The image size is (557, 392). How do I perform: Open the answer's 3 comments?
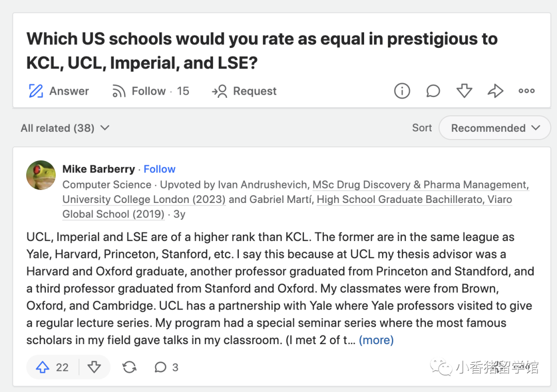[166, 367]
